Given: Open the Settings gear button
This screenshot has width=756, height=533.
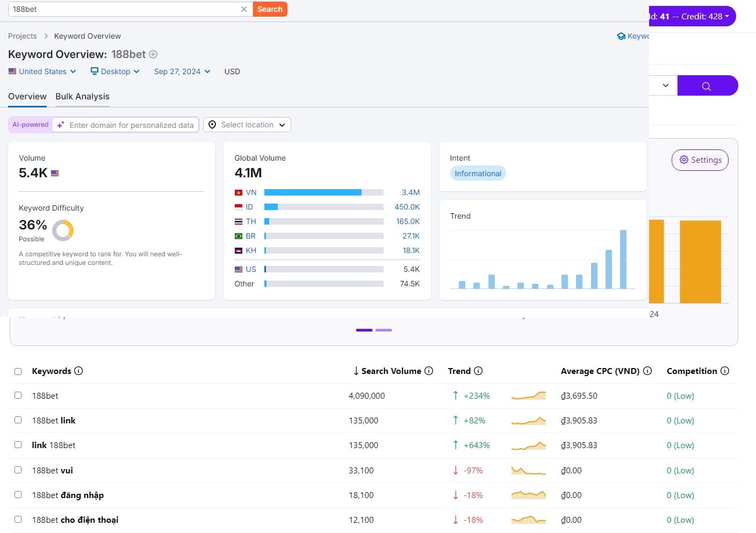Looking at the screenshot, I should (x=700, y=160).
